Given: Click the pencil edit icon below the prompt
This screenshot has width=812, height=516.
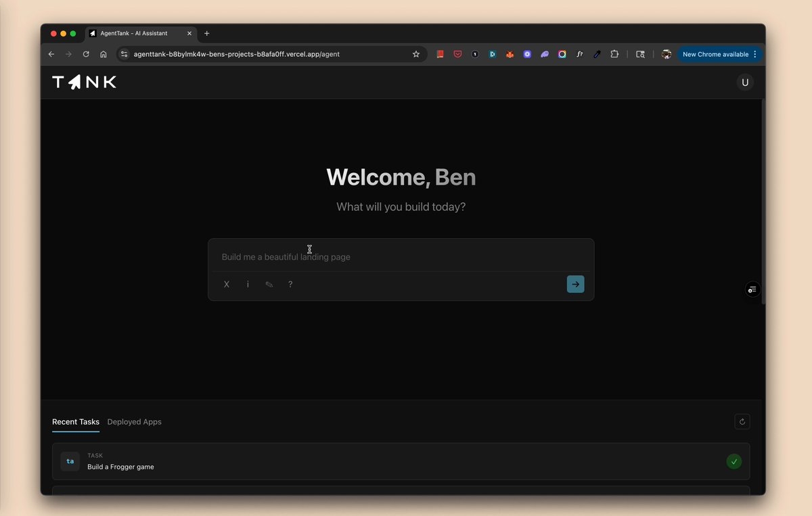Looking at the screenshot, I should [x=269, y=285].
